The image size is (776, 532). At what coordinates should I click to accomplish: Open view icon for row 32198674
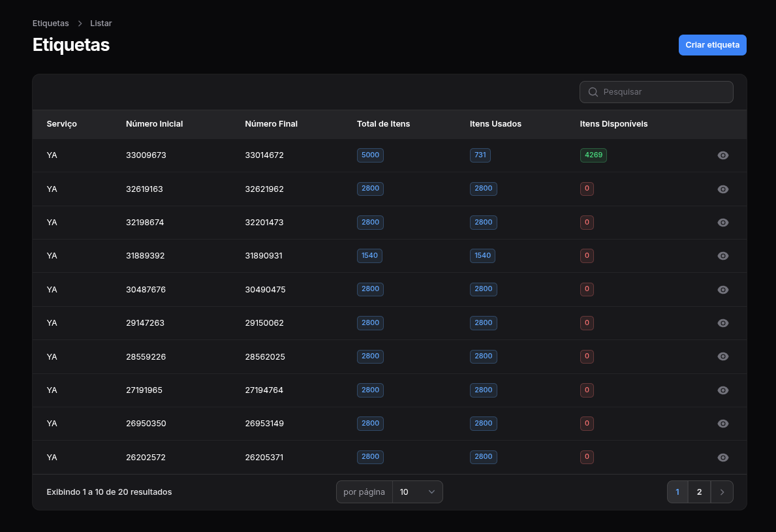(x=722, y=223)
